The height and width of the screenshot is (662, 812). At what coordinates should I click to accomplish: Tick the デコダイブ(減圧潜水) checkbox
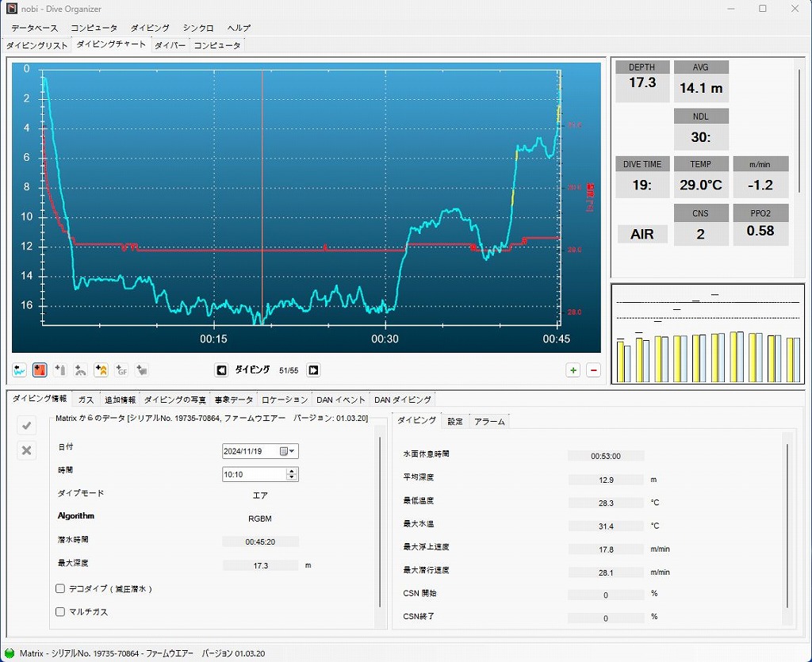(x=60, y=588)
